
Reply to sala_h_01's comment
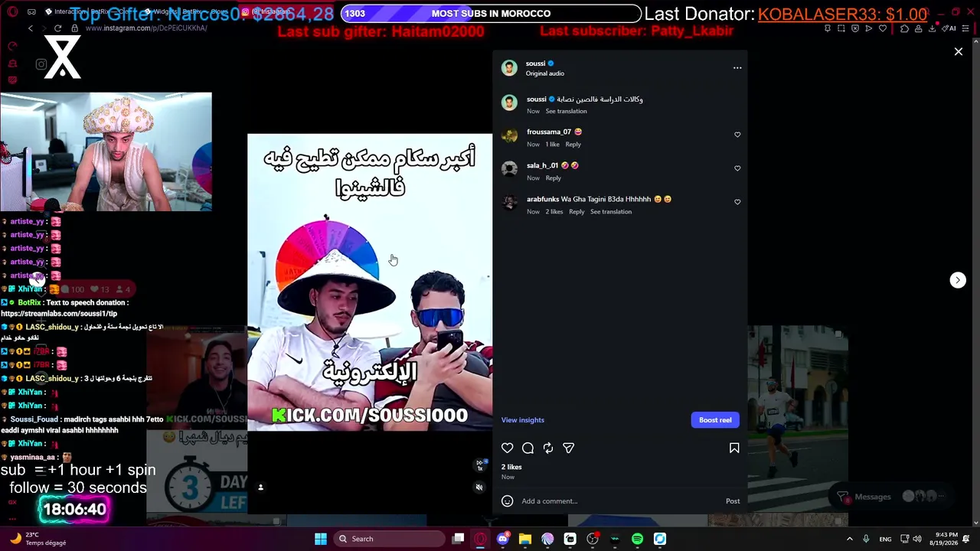554,178
